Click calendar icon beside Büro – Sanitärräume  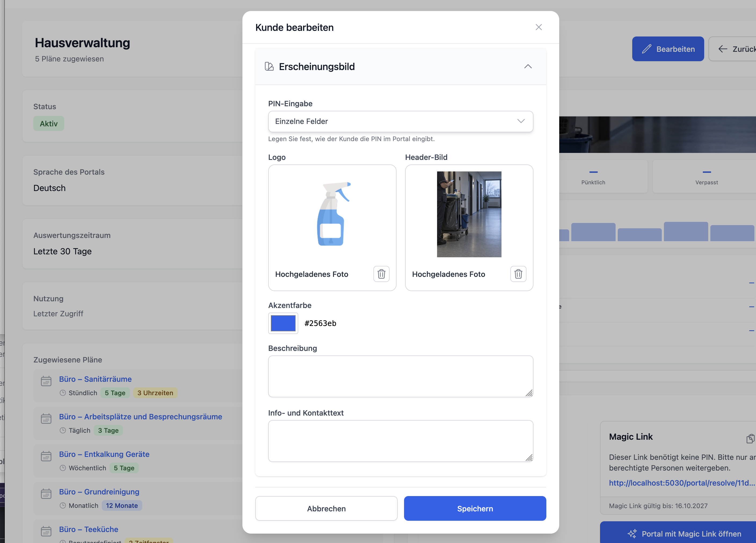point(46,381)
